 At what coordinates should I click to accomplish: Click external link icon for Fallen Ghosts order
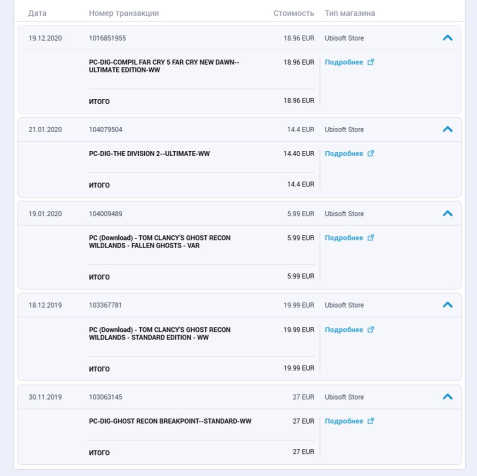pos(371,238)
